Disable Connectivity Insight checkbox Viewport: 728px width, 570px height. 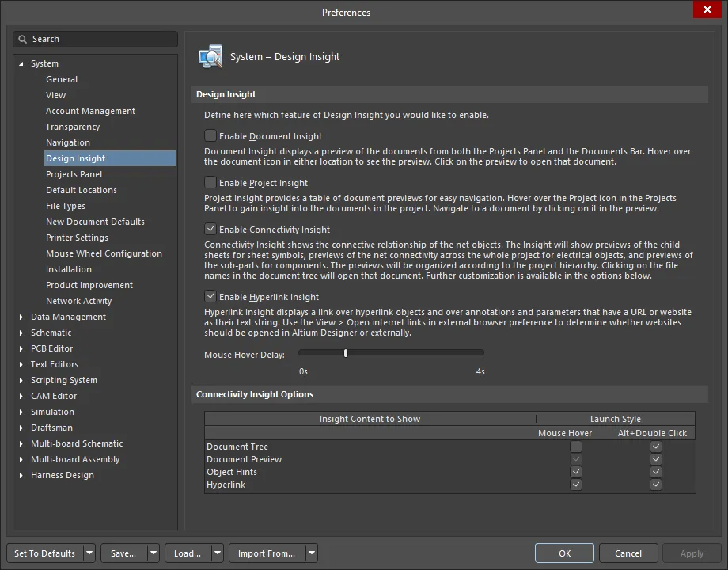(210, 229)
